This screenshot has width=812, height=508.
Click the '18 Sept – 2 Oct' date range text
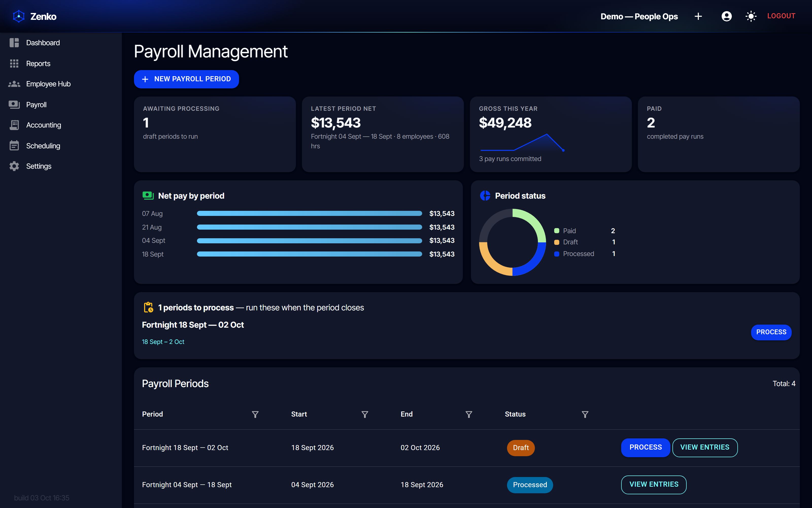click(x=163, y=342)
